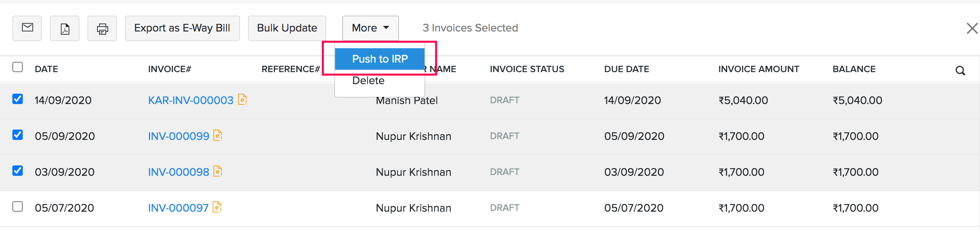The width and height of the screenshot is (980, 230).
Task: Click the e-invoice icon beside KAR-INV-000003
Action: [243, 100]
